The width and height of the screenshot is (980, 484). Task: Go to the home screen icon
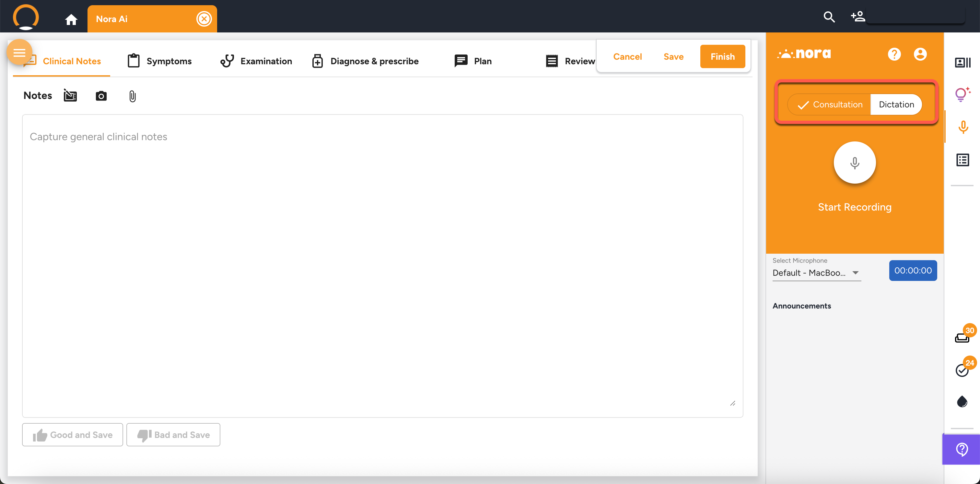point(71,19)
